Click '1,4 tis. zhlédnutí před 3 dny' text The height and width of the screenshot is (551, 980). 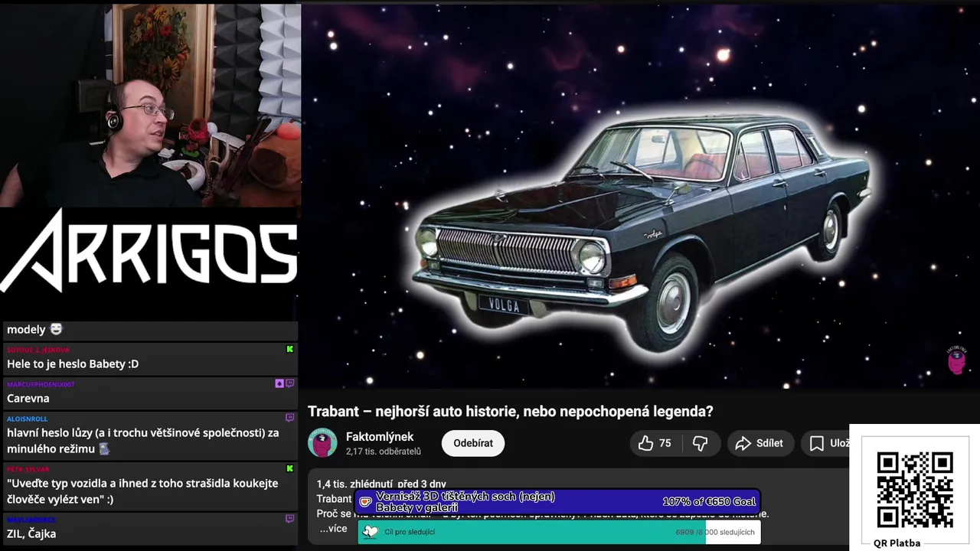[x=381, y=484]
